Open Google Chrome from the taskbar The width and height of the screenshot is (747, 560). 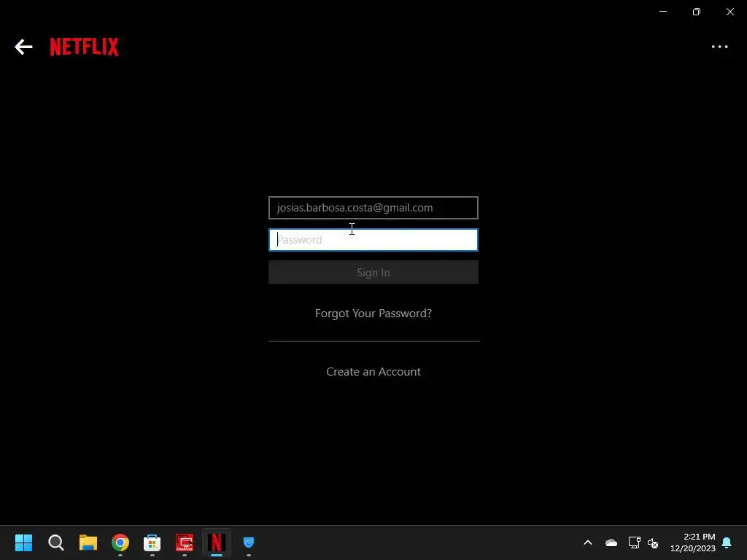tap(120, 542)
